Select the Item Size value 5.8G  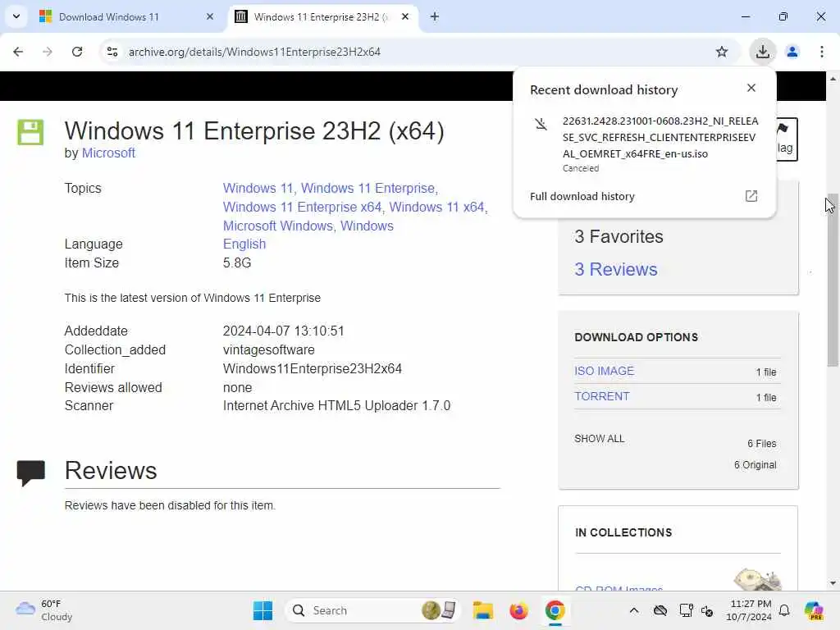pos(237,263)
